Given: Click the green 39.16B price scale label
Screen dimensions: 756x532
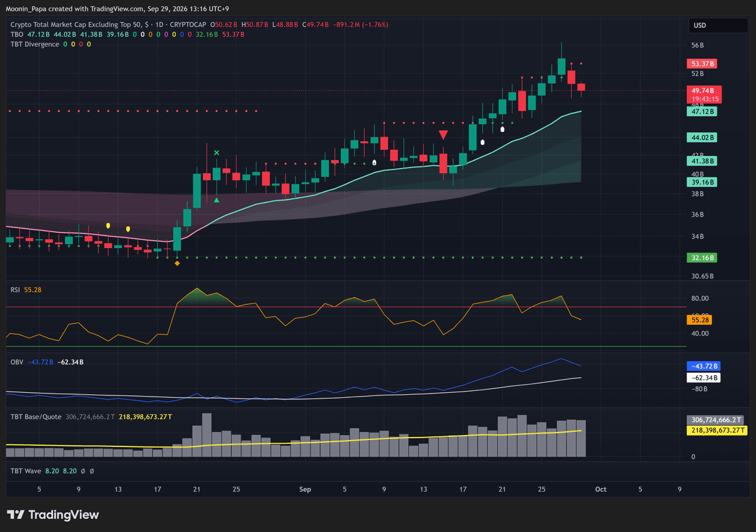Looking at the screenshot, I should [x=702, y=182].
